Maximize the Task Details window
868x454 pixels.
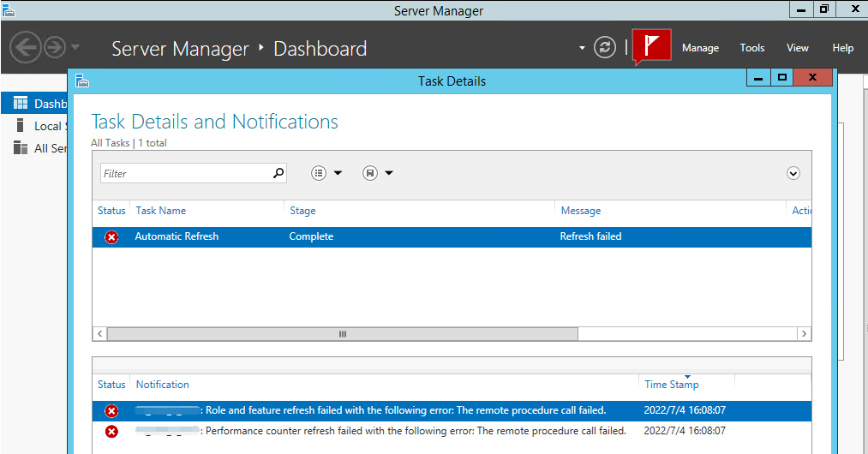(781, 77)
